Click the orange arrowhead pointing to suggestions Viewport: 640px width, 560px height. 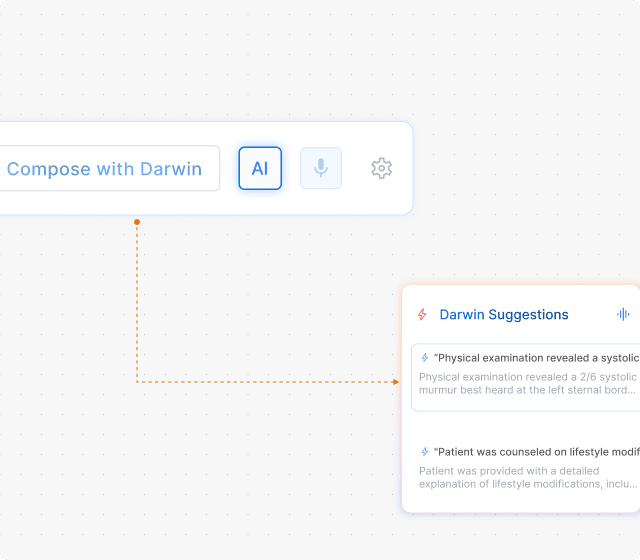pyautogui.click(x=395, y=381)
